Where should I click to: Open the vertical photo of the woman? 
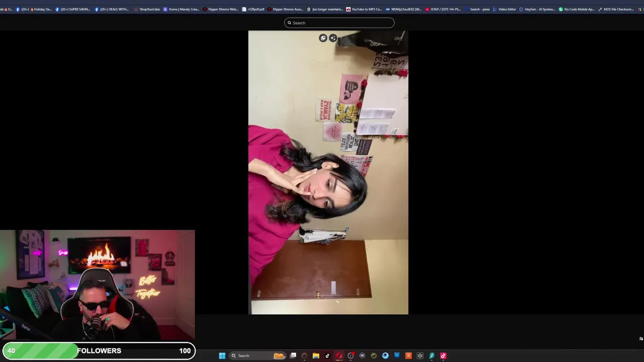(x=328, y=172)
